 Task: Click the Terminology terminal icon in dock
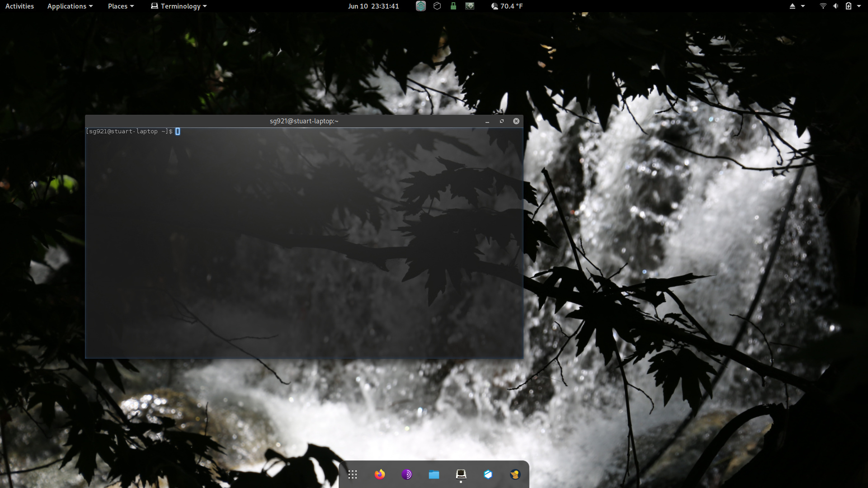pyautogui.click(x=461, y=474)
